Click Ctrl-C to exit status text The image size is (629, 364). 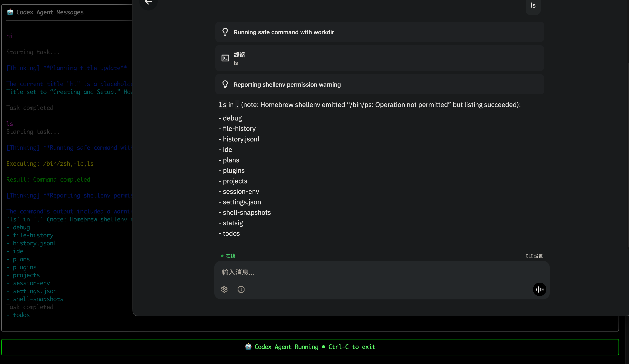coord(352,347)
